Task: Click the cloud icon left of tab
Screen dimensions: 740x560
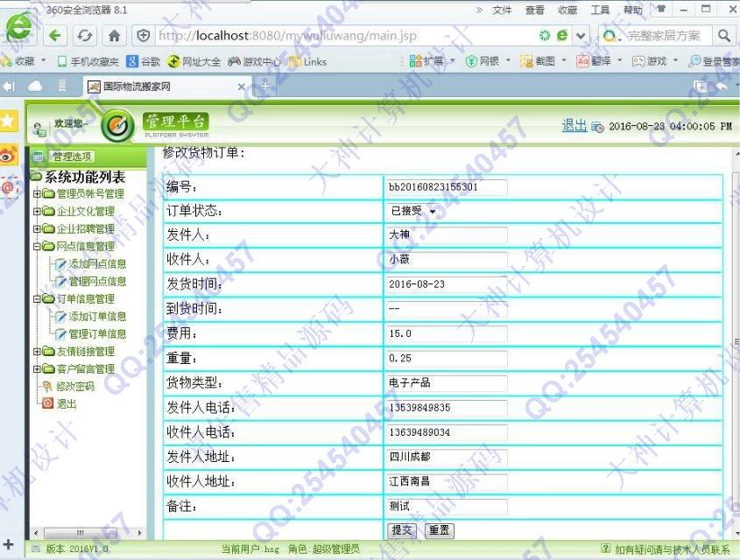Action: 35,86
